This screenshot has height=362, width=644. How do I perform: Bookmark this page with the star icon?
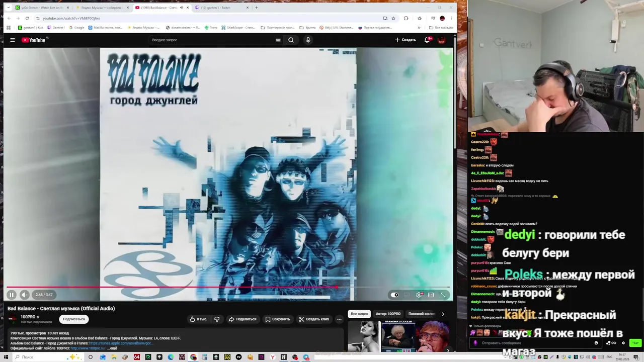click(x=393, y=18)
